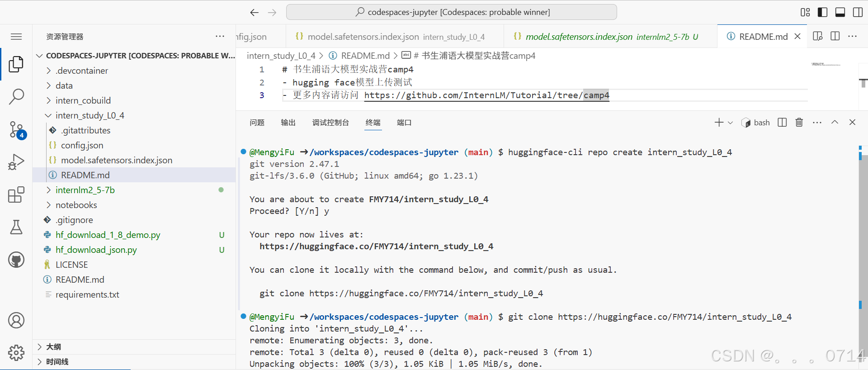Viewport: 868px width, 370px height.
Task: Open the Explorer view in the activity bar
Action: (x=16, y=64)
